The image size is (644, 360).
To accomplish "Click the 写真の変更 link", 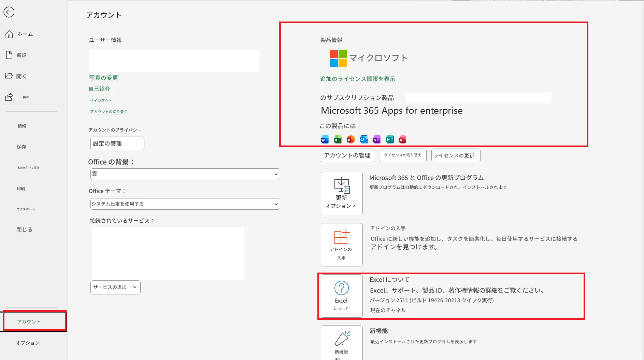I will pos(103,78).
